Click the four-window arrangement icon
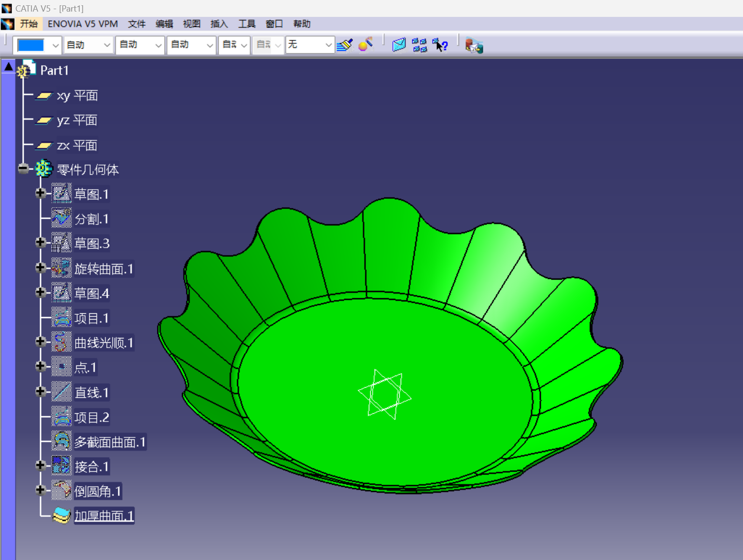The height and width of the screenshot is (560, 743). tap(420, 45)
